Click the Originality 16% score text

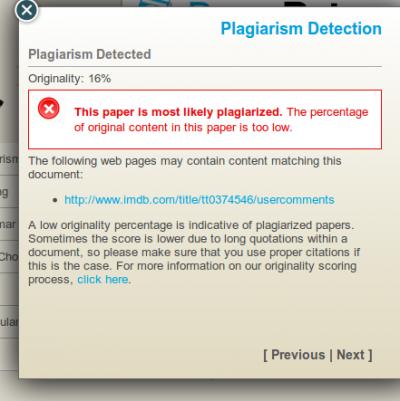[70, 79]
